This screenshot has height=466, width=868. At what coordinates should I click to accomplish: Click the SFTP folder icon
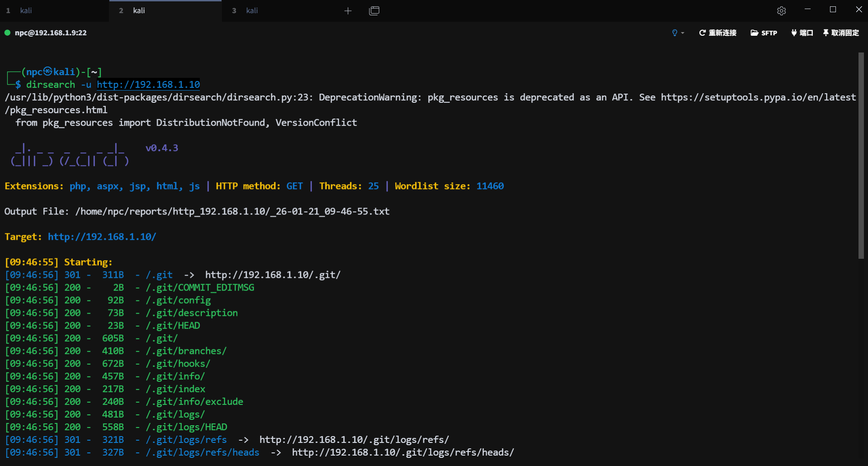pos(754,33)
